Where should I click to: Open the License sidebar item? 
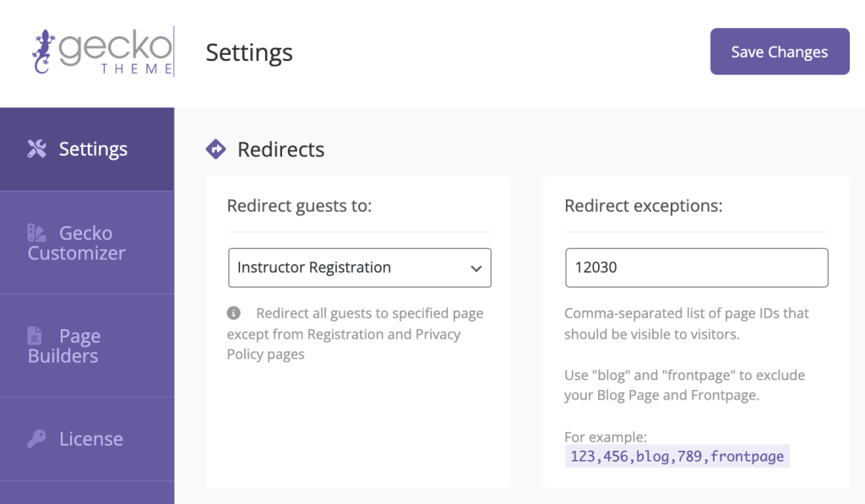coord(87,440)
